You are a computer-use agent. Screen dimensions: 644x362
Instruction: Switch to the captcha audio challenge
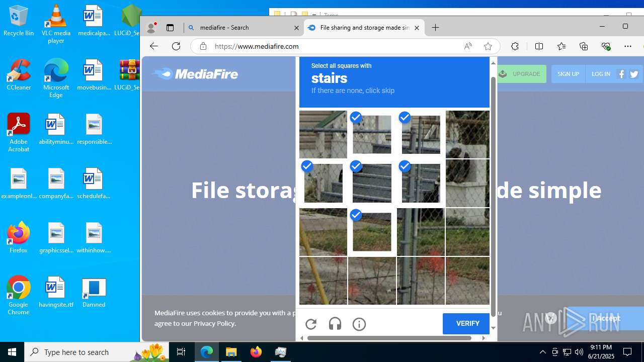pos(335,324)
